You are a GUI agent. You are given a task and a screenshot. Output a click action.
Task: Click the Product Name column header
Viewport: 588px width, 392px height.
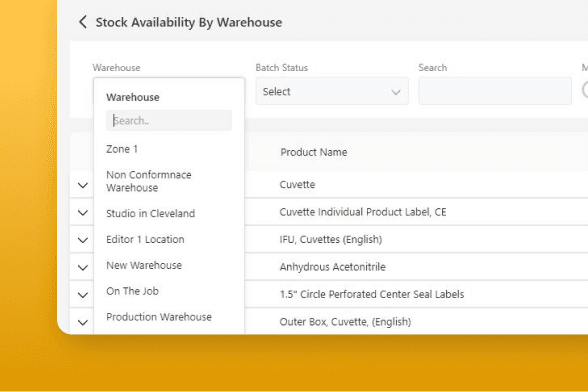click(x=314, y=152)
